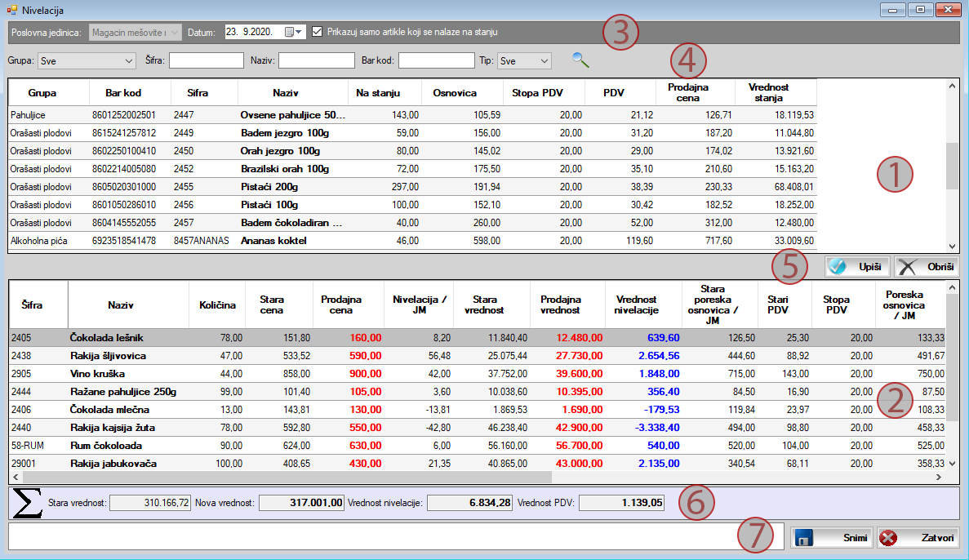Click lower table scroll-left arrow

tap(16, 478)
